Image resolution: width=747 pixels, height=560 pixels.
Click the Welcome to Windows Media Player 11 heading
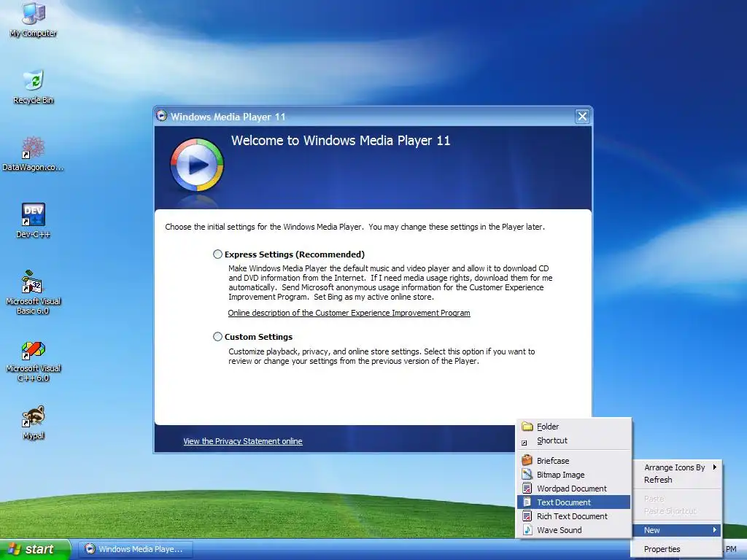[x=341, y=141]
